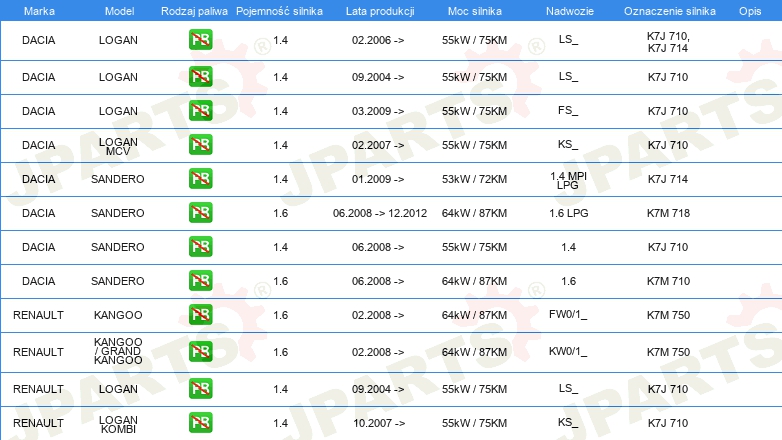782x440 pixels.
Task: Select the '02.2007 ->' production date cell
Action: click(x=378, y=145)
